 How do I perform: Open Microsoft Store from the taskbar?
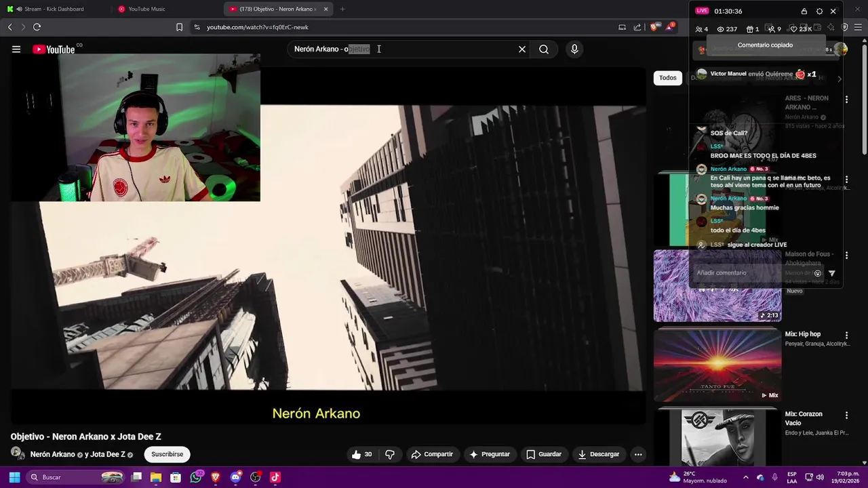pyautogui.click(x=176, y=477)
